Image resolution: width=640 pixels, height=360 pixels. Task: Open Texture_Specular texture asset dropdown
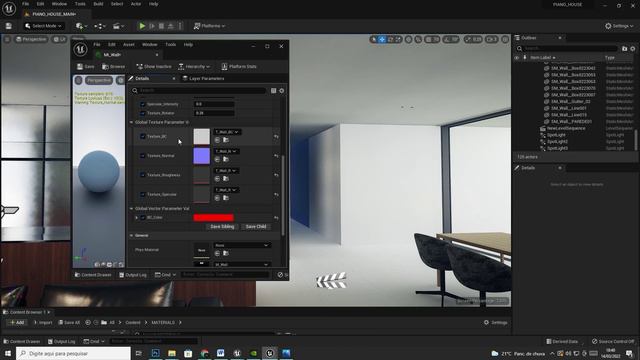[226, 190]
